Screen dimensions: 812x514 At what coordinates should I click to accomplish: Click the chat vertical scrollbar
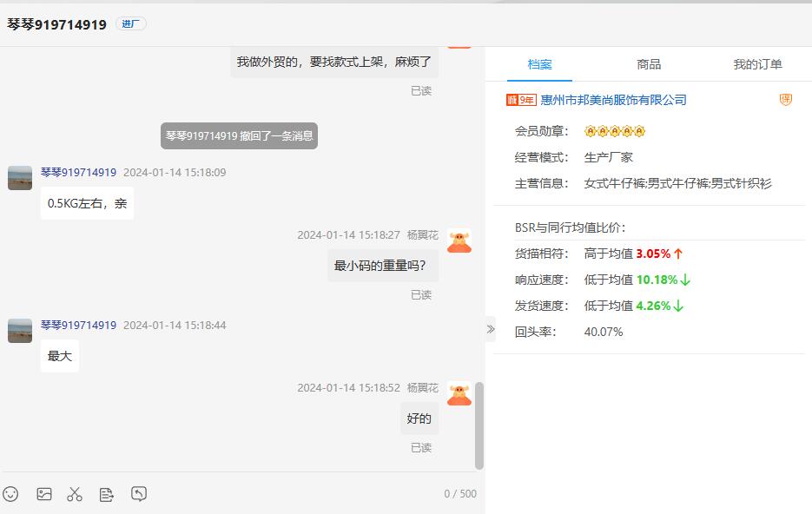(x=479, y=425)
